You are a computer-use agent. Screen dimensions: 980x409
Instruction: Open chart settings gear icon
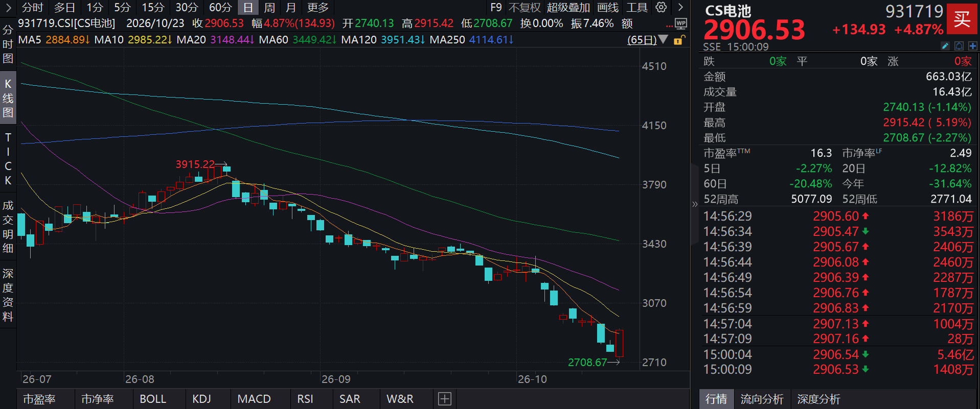pyautogui.click(x=661, y=7)
